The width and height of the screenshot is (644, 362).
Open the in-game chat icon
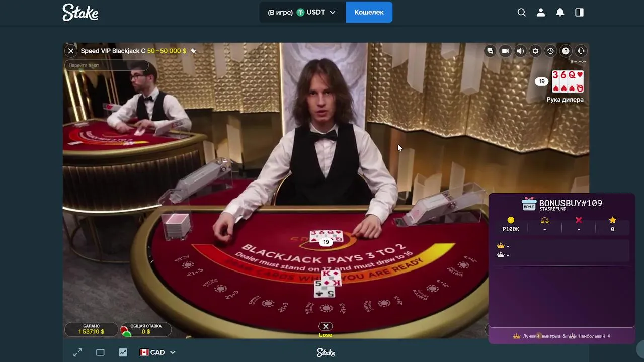(x=490, y=51)
